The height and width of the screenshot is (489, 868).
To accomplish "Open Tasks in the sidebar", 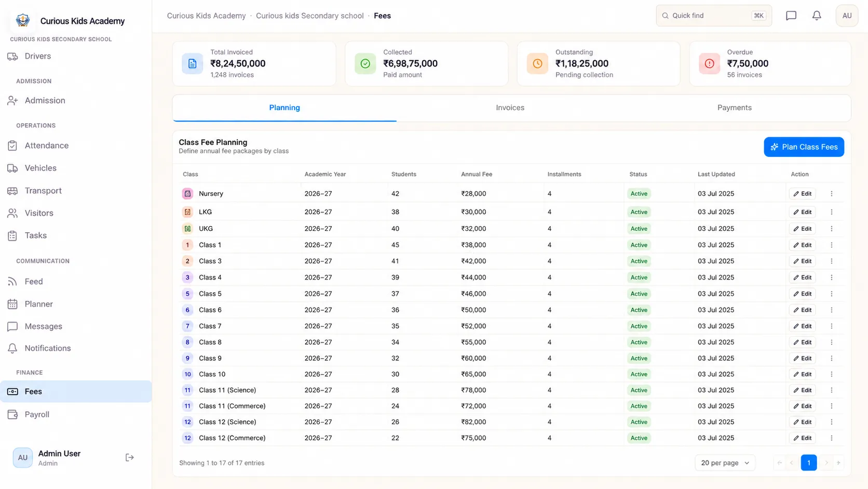I will [76, 235].
